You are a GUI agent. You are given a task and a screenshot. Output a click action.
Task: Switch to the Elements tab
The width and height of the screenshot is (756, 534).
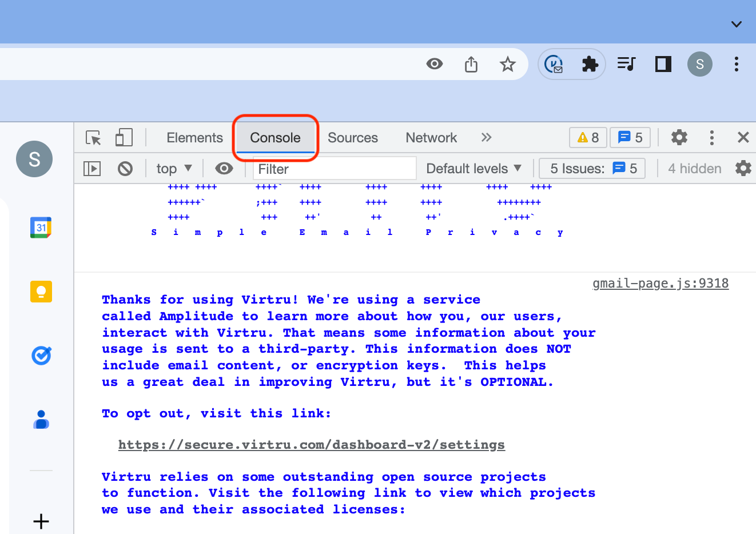click(194, 138)
